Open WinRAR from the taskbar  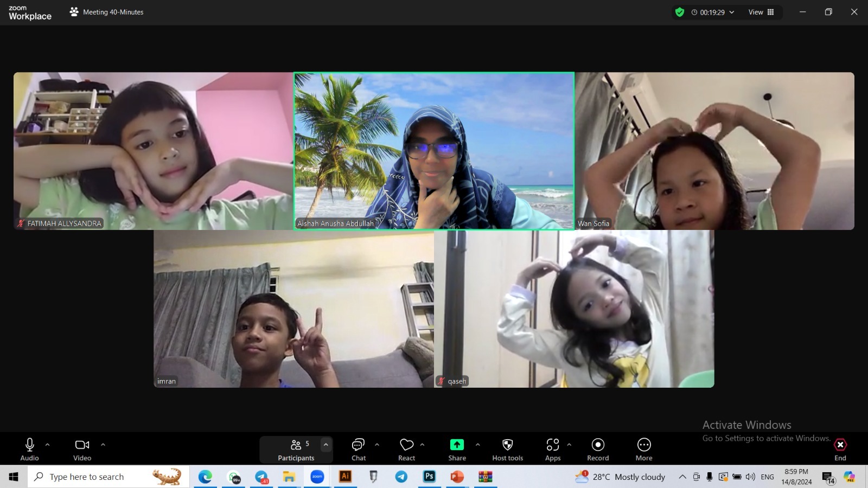(x=486, y=477)
